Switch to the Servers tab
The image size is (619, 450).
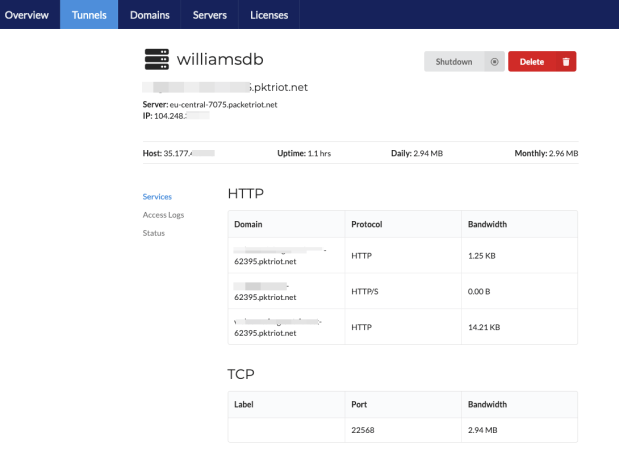tap(210, 15)
